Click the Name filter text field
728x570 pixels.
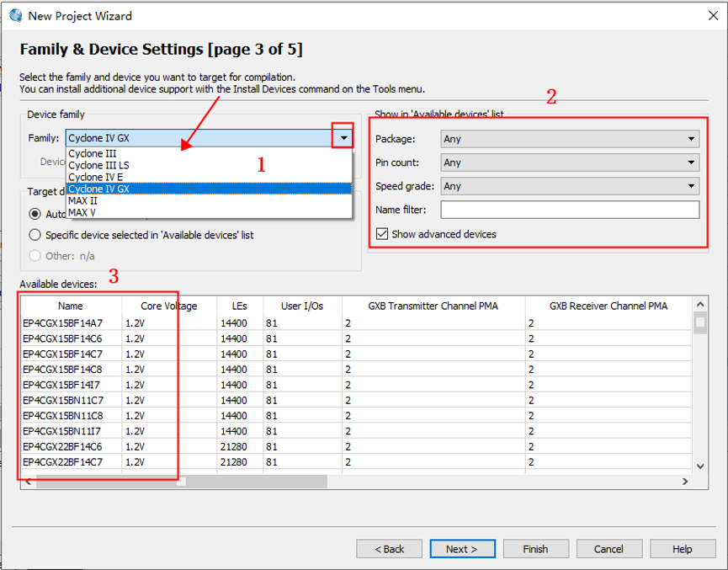pyautogui.click(x=570, y=210)
